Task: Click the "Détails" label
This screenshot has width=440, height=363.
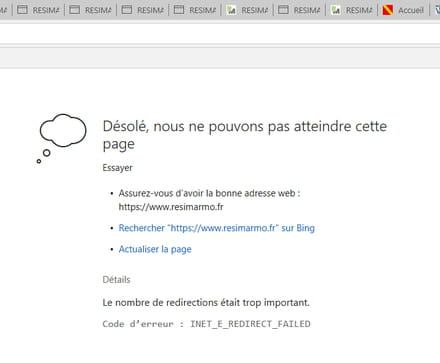Action: (116, 280)
